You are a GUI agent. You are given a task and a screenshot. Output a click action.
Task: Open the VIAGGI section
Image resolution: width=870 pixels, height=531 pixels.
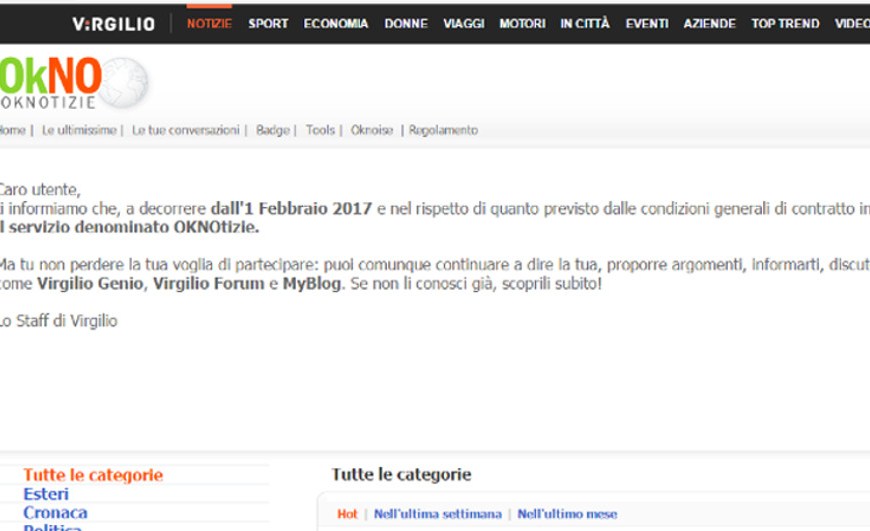tap(463, 23)
